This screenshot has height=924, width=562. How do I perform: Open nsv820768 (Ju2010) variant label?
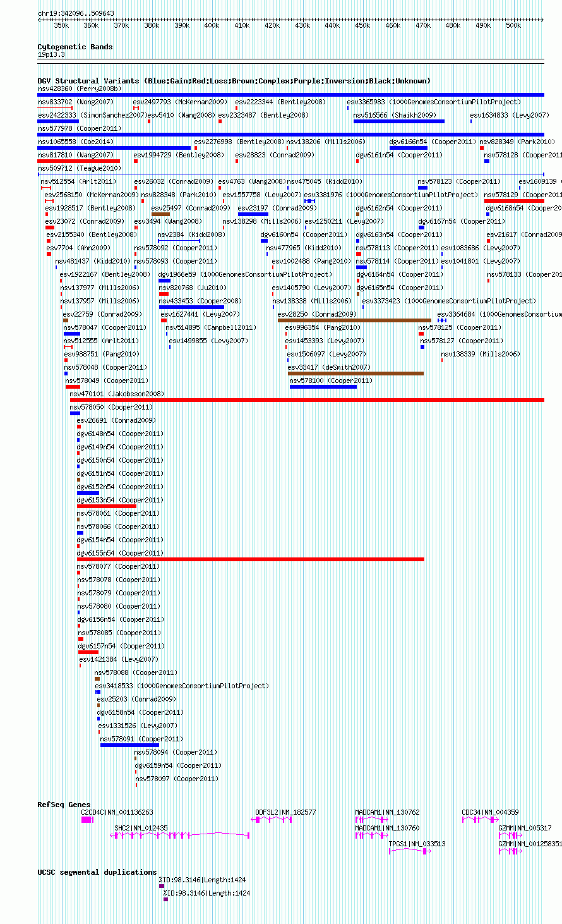[193, 288]
